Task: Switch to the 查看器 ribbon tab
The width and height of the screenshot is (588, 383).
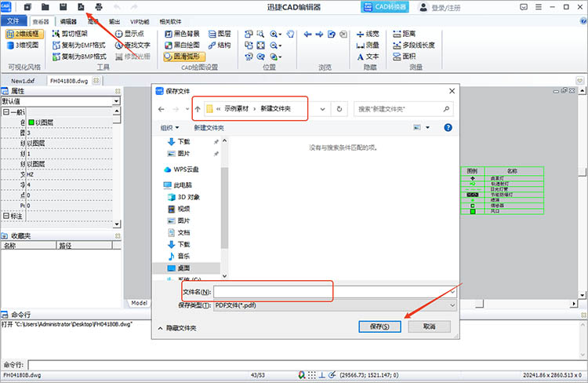Action: (x=41, y=21)
